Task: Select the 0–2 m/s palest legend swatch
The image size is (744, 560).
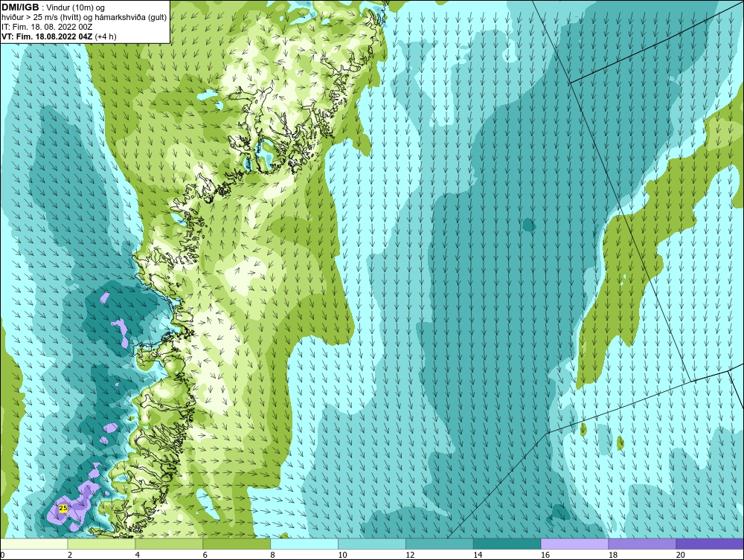Action: coord(34,544)
